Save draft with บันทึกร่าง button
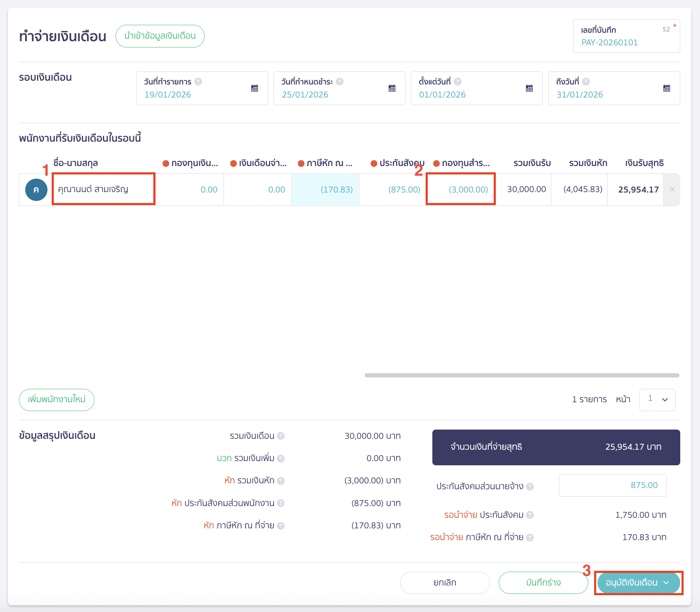Viewport: 700px width, 612px height. (x=543, y=583)
